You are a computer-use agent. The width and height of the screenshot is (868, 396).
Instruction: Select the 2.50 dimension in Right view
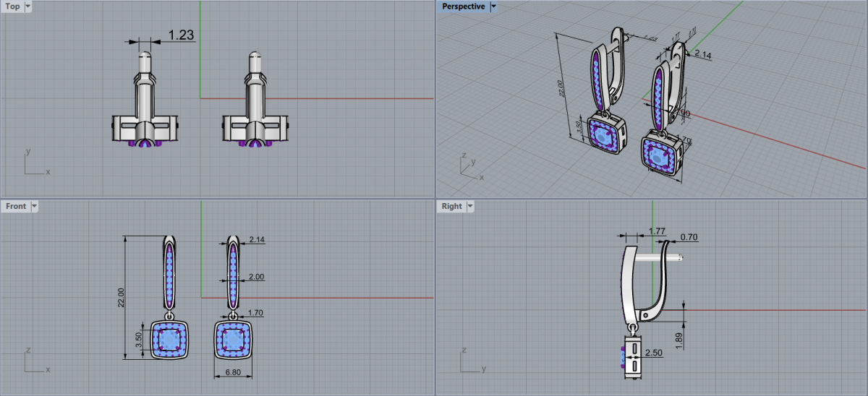pyautogui.click(x=654, y=352)
